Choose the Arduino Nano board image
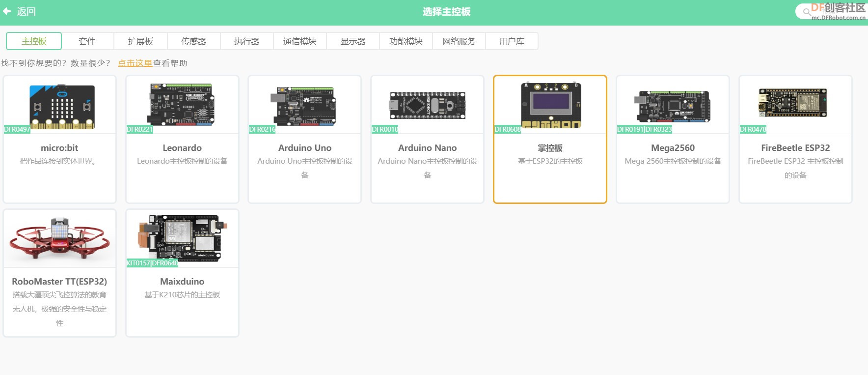This screenshot has height=375, width=868. [x=428, y=105]
